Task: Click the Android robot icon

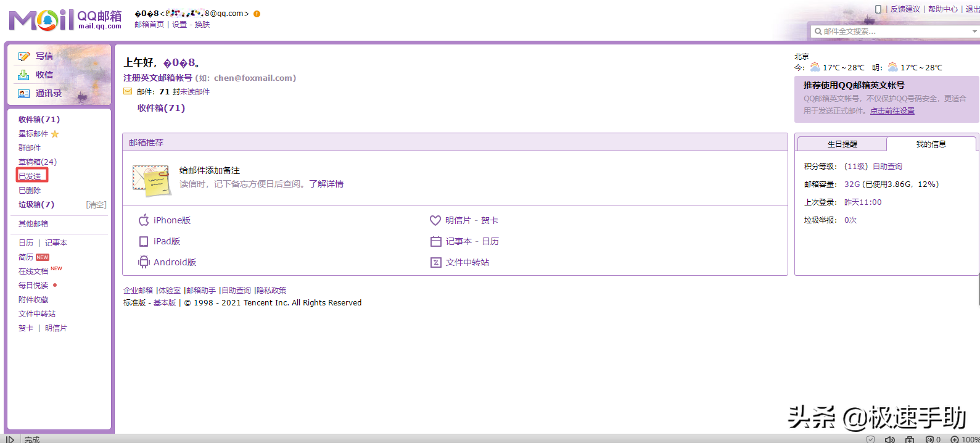Action: pyautogui.click(x=144, y=262)
